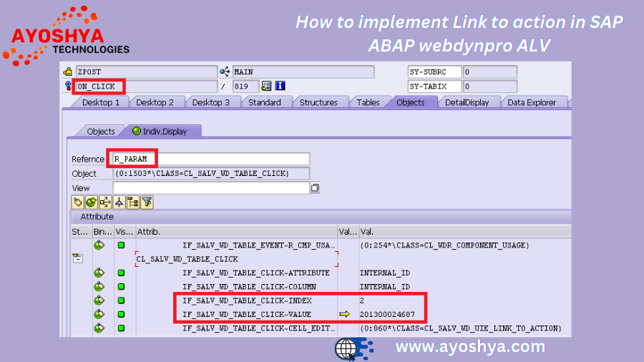Click the blue information icon
Viewport: 644px width, 362px height.
280,85
